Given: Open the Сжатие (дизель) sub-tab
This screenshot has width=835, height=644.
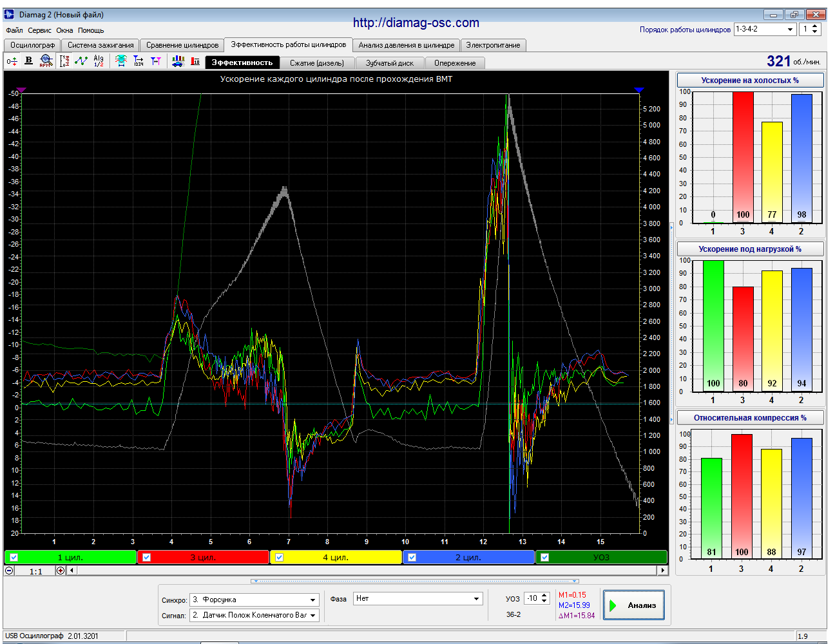Looking at the screenshot, I should tap(317, 63).
